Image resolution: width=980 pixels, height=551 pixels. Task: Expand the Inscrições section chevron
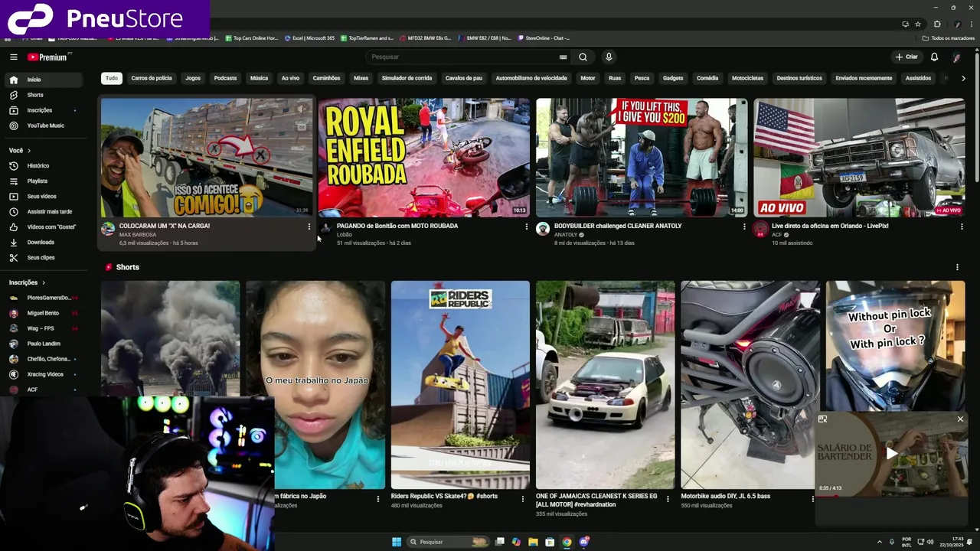(44, 282)
